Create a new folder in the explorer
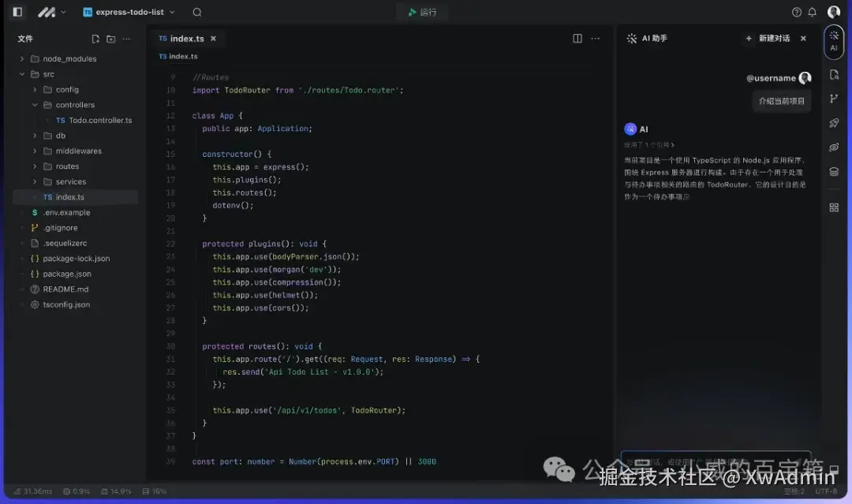The image size is (852, 504). [111, 39]
